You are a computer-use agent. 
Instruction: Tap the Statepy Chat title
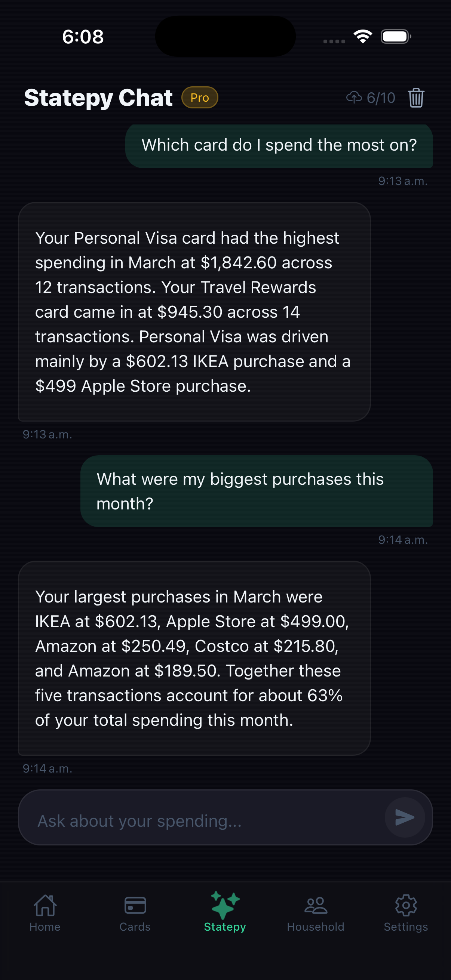pyautogui.click(x=98, y=98)
